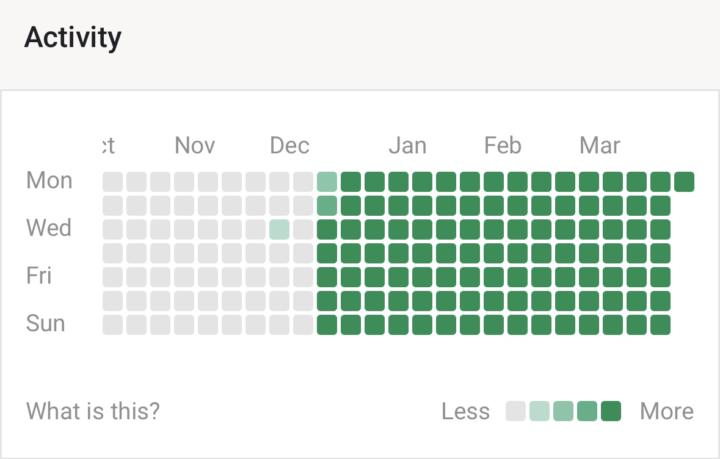Click the "Sun" row label
The height and width of the screenshot is (459, 720).
pos(46,324)
